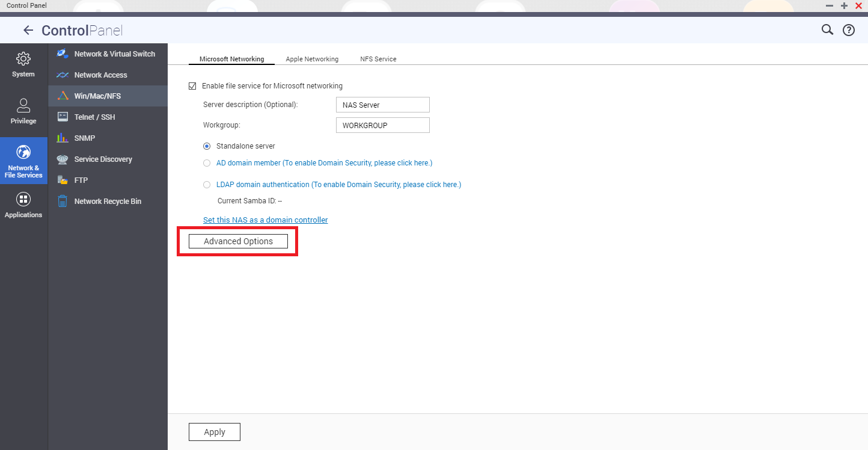Click Set this NAS as a domain controller

point(266,220)
